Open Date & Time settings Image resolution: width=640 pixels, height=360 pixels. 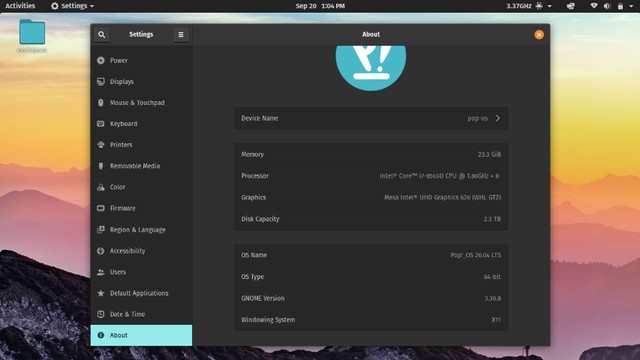tap(141, 314)
